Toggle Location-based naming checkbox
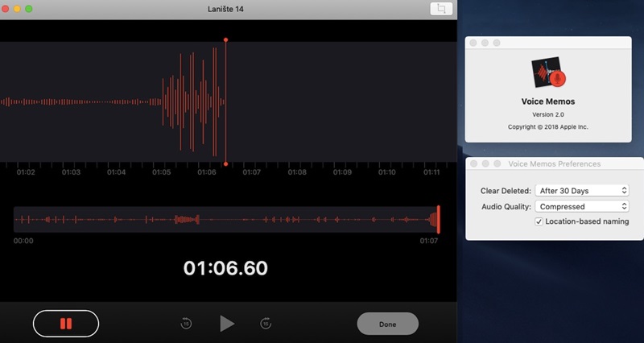This screenshot has width=644, height=343. [x=539, y=221]
